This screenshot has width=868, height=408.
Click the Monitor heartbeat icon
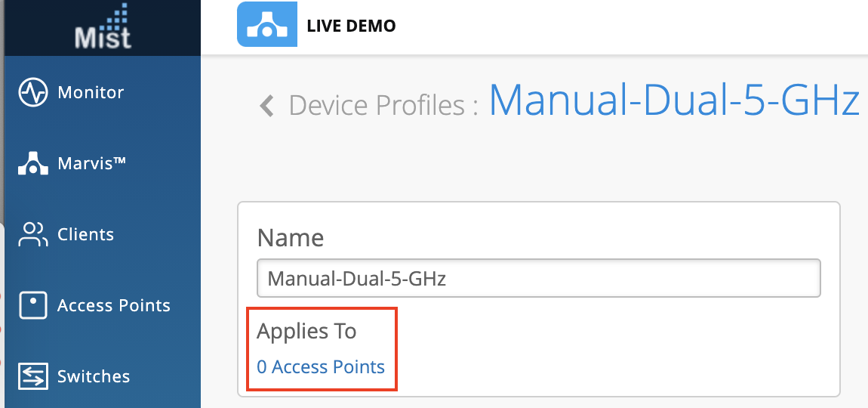click(33, 93)
